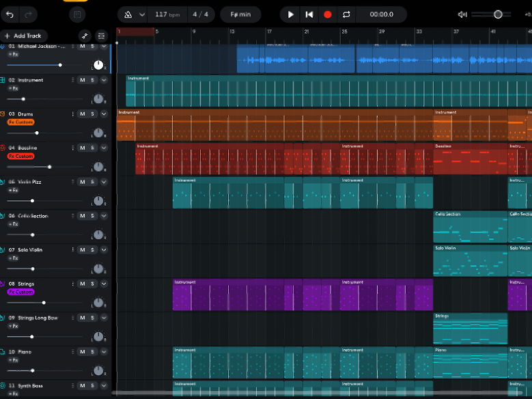Expand the Michael Jackson track chevron
Viewport: 532px width, 399px height.
tap(104, 46)
